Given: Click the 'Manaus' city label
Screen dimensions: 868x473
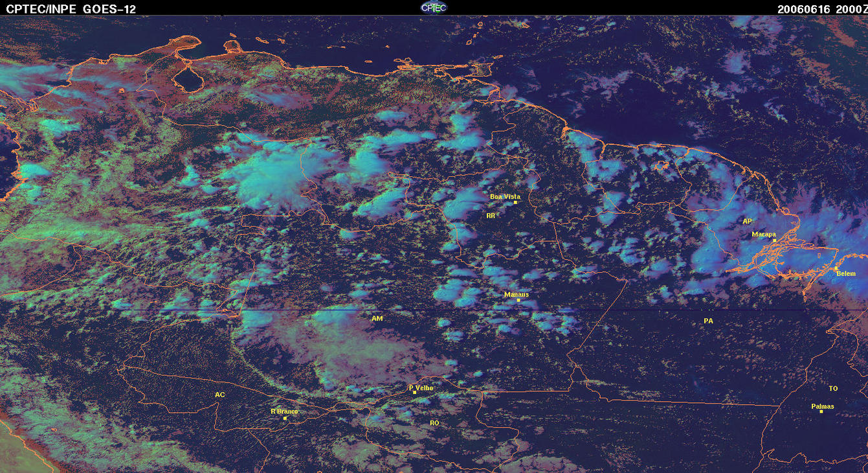Looking at the screenshot, I should point(517,294).
